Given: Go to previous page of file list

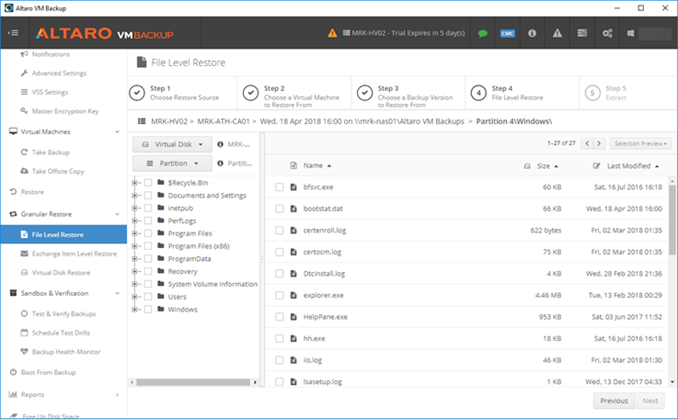Looking at the screenshot, I should pyautogui.click(x=587, y=144).
